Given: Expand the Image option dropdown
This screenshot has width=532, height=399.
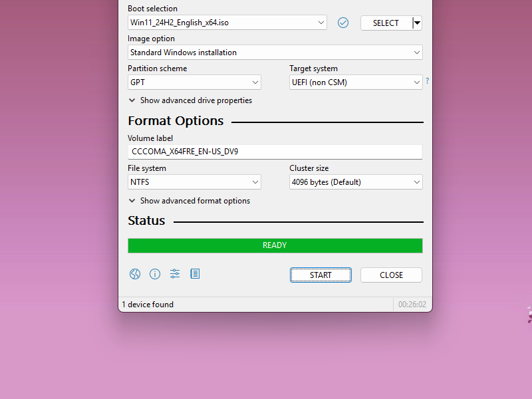Looking at the screenshot, I should click(275, 53).
